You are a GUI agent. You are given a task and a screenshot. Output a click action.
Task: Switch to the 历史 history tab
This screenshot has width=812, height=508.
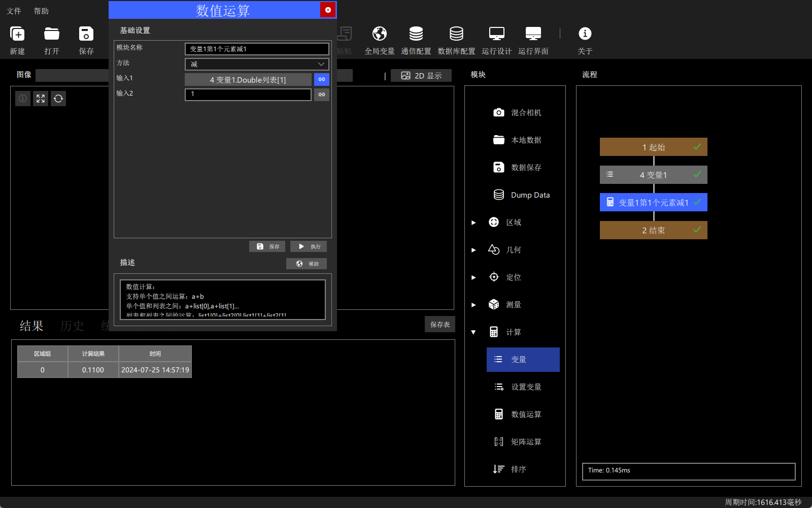tap(72, 326)
